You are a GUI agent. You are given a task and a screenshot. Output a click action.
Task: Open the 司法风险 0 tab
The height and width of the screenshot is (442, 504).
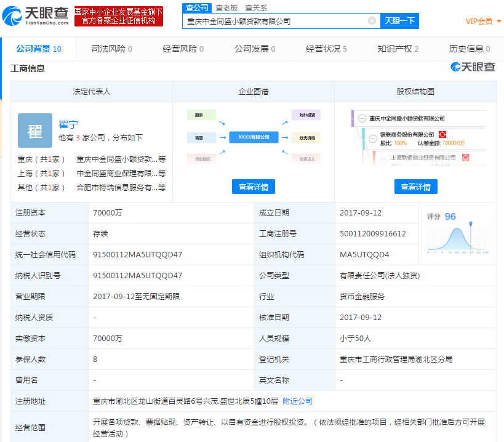(x=111, y=49)
